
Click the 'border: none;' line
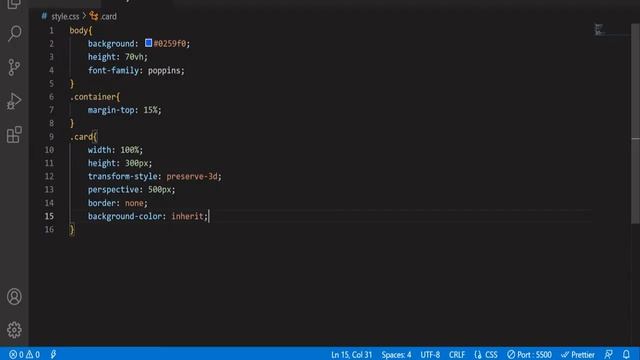pyautogui.click(x=118, y=203)
